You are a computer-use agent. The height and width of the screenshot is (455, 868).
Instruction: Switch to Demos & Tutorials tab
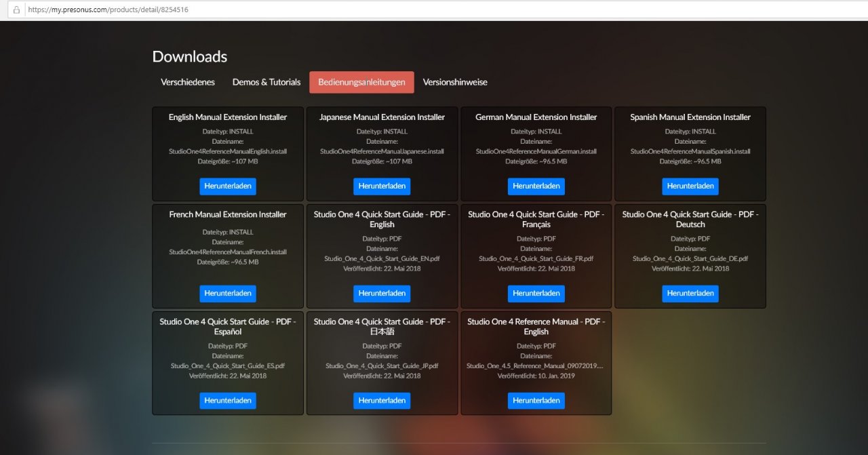click(x=267, y=82)
